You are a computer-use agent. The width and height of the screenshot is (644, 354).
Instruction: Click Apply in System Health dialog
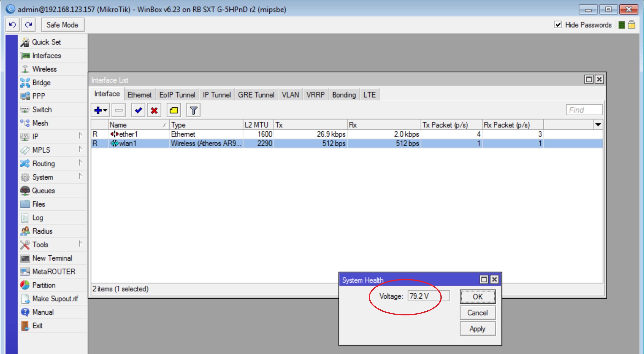pos(478,329)
